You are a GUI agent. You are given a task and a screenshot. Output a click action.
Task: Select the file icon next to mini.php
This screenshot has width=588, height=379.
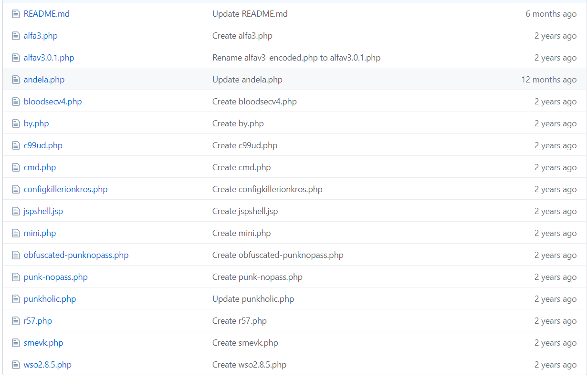[x=16, y=233]
